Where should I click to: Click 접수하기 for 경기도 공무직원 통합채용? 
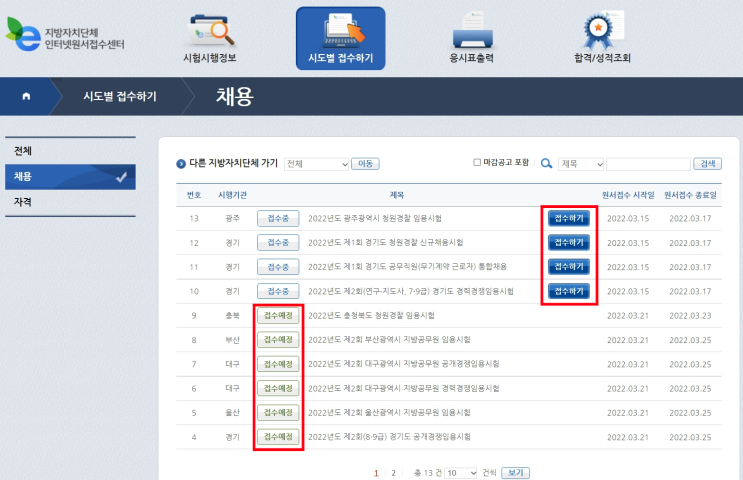(569, 267)
